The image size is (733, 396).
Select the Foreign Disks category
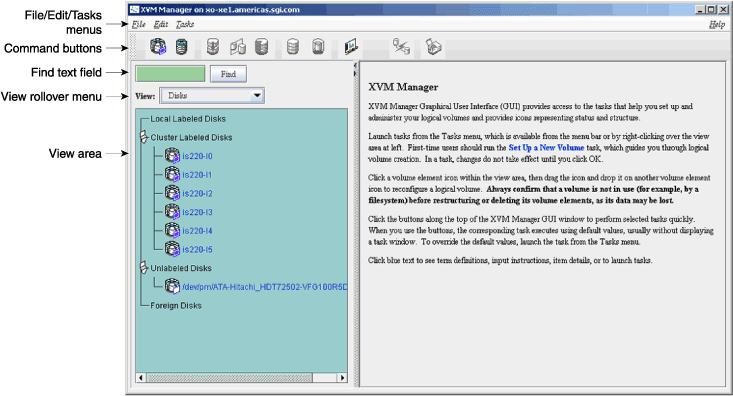(176, 306)
